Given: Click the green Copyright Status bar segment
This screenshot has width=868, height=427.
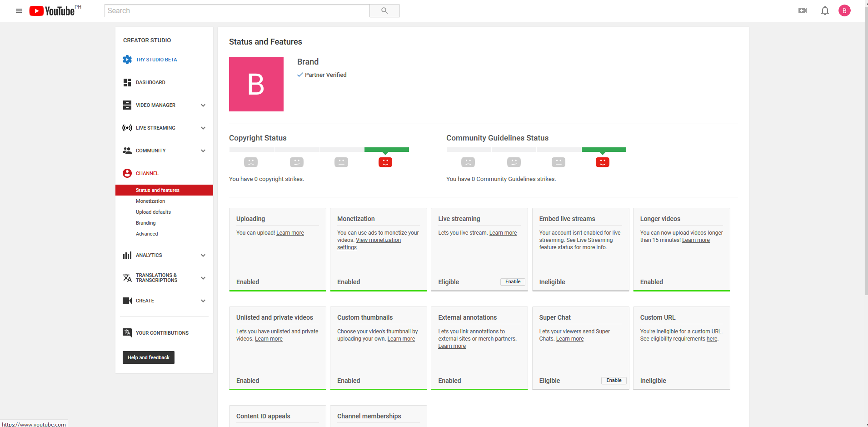Looking at the screenshot, I should click(387, 150).
